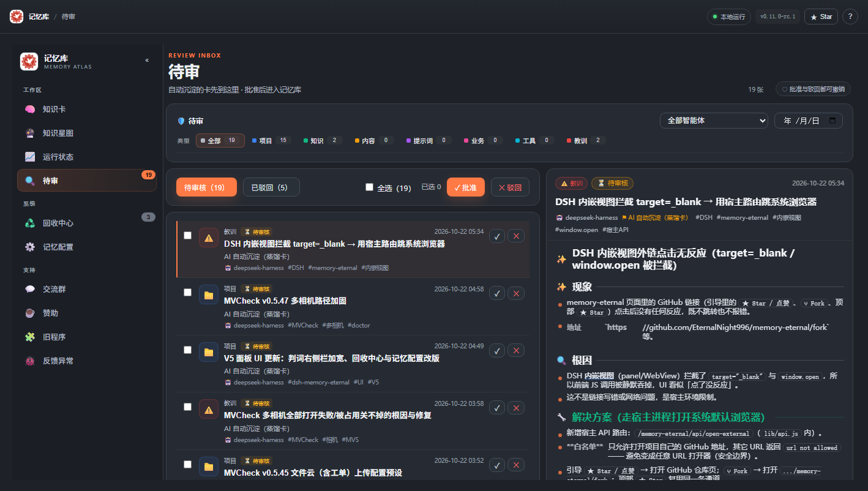Switch to the 已驳回 (5) tab
This screenshot has height=491, width=868.
coord(271,187)
